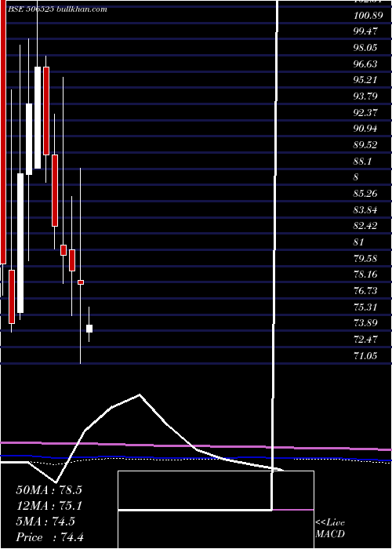Viewport: 392px width, 549px height.
Task: Click the 96.63 price axis label
Action: (365, 64)
